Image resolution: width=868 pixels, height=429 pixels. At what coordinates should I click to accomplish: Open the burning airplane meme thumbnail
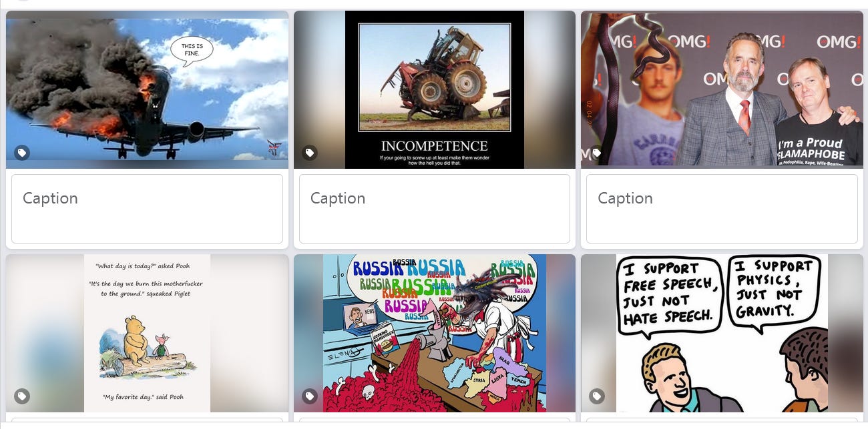point(147,89)
